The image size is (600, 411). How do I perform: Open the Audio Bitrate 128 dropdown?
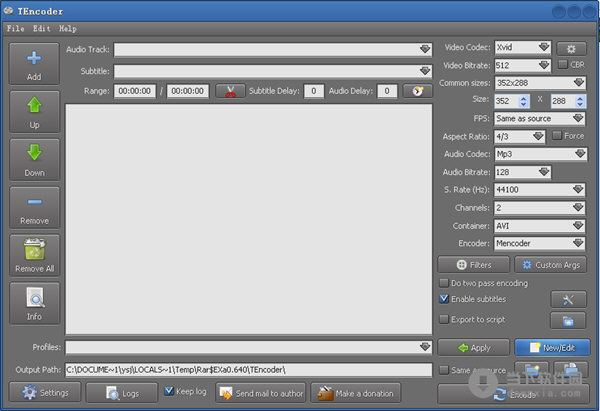tap(522, 172)
